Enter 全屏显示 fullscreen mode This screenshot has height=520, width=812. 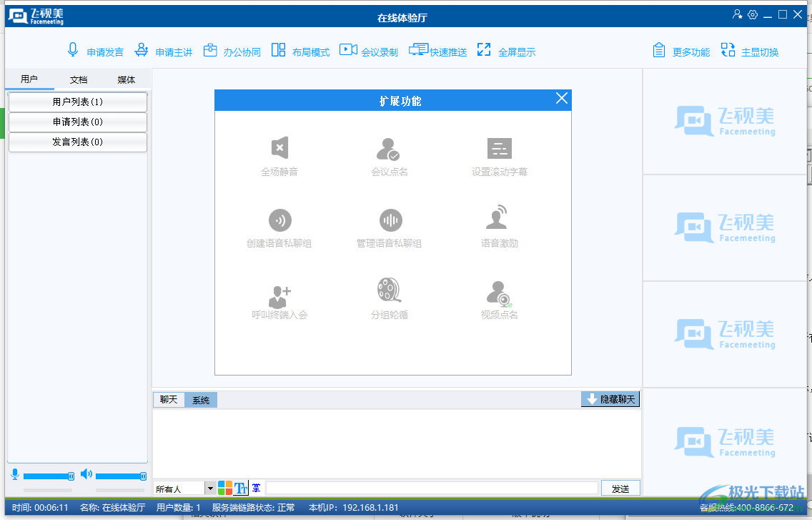coord(484,50)
